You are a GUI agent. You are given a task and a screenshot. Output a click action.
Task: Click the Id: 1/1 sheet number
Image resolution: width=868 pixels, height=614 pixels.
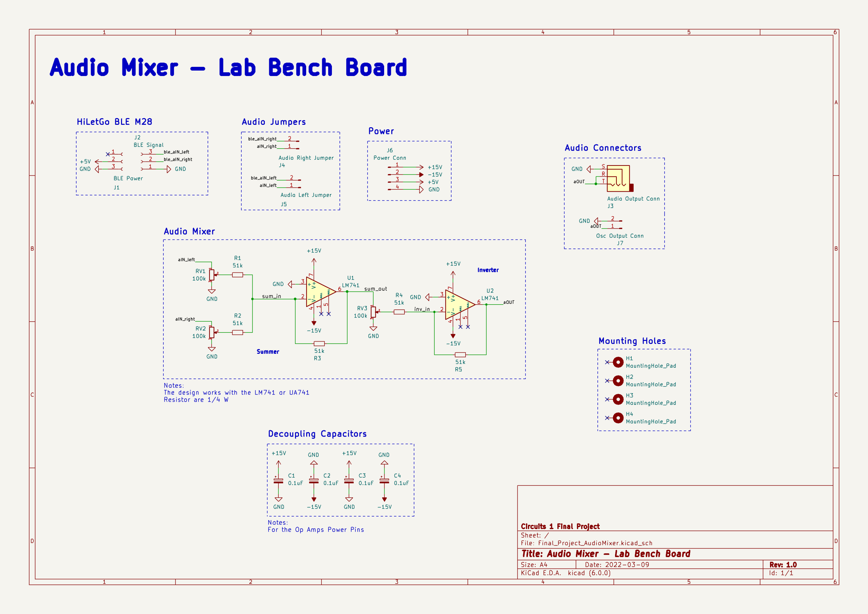(x=781, y=573)
